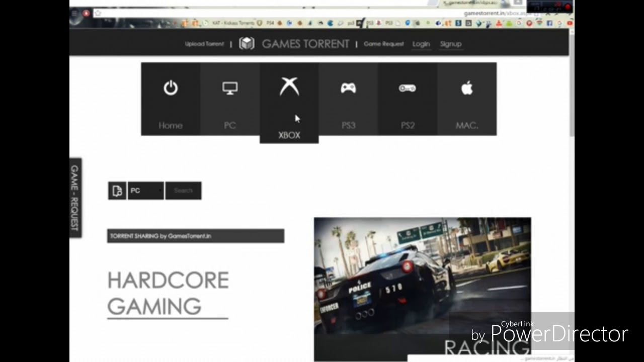Open the PC monitor icon category

tap(230, 99)
